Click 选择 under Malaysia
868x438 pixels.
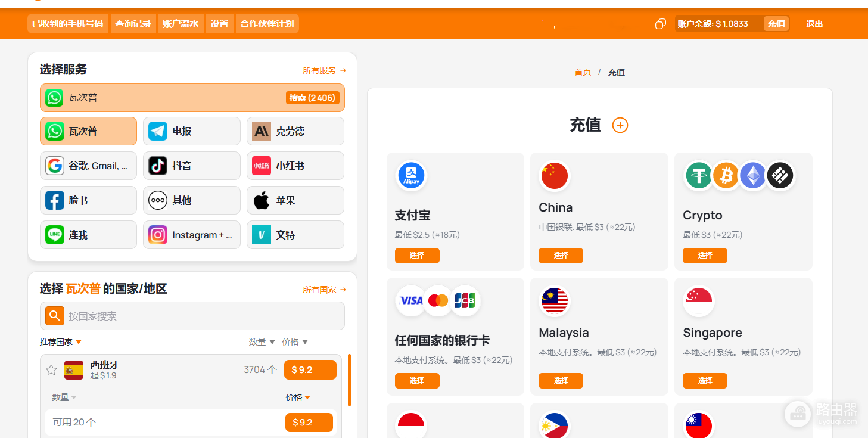point(561,381)
